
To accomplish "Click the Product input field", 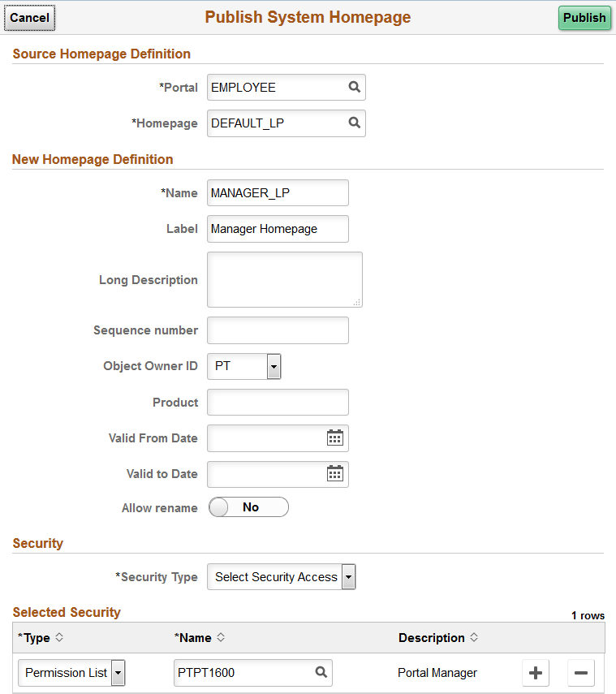I will (278, 403).
